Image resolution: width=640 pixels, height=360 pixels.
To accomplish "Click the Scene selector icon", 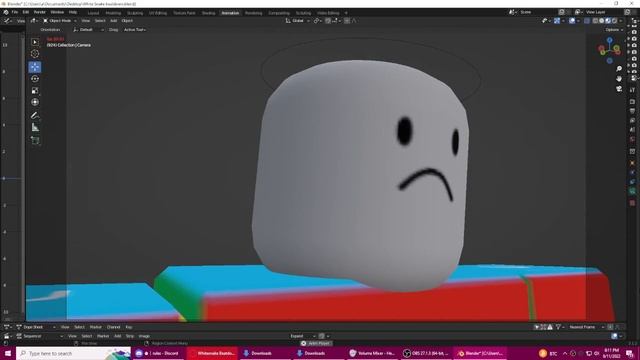I will 512,12.
